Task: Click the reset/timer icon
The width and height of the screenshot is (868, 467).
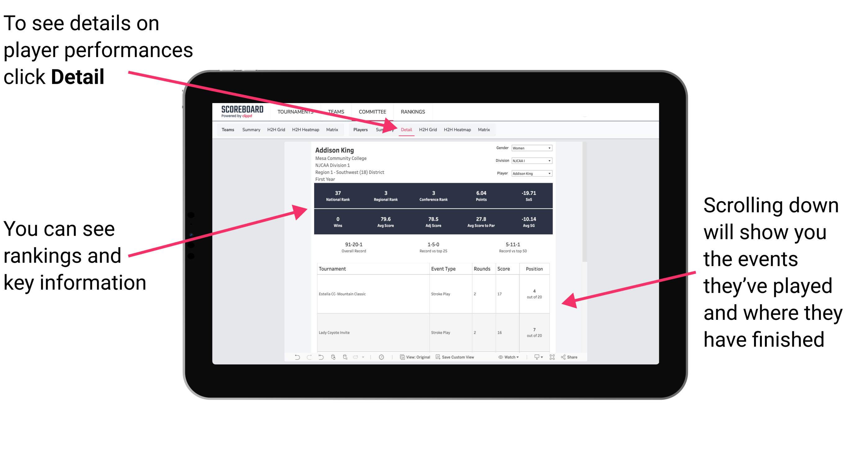Action: coord(381,359)
